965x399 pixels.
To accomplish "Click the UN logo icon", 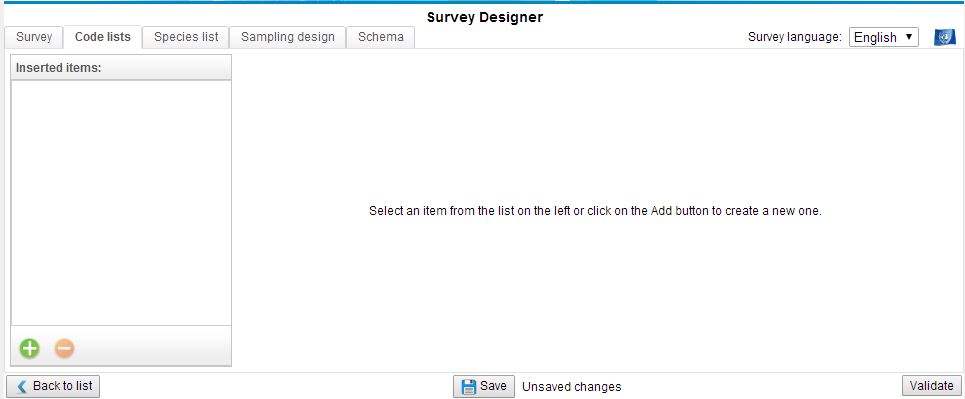I will 945,37.
